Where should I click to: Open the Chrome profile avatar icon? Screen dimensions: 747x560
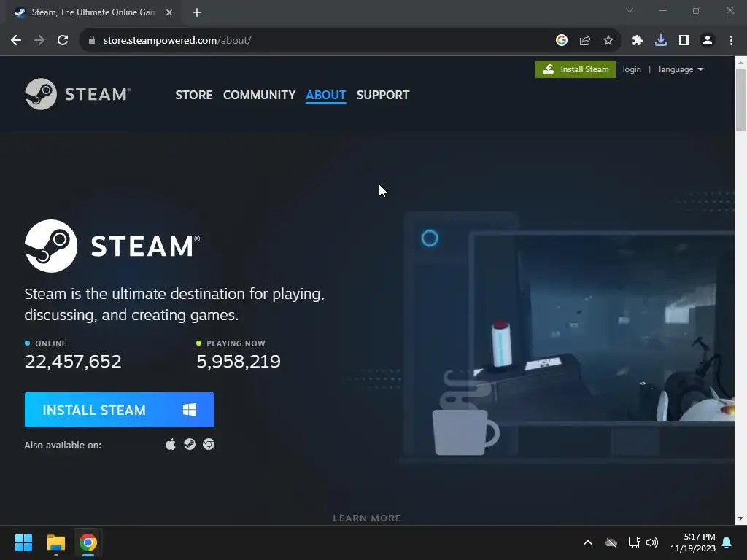[708, 41]
